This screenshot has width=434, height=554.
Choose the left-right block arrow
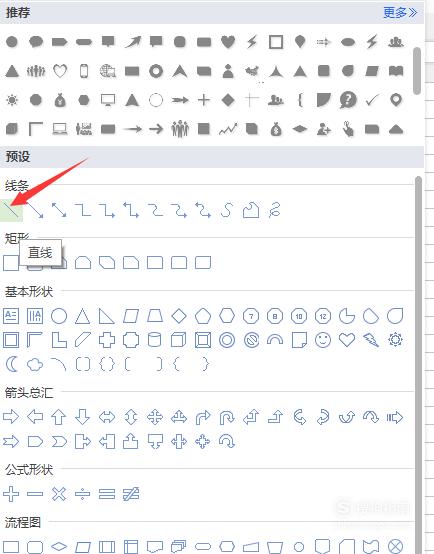coord(107,417)
